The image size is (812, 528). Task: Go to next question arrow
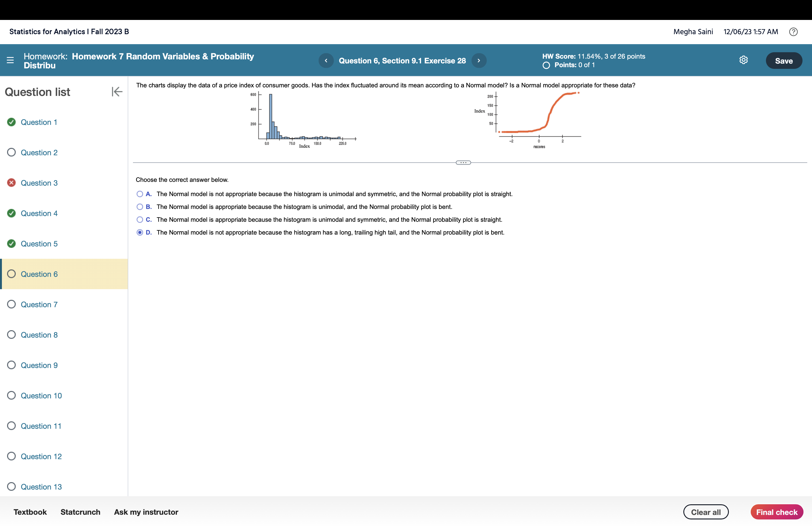[479, 61]
